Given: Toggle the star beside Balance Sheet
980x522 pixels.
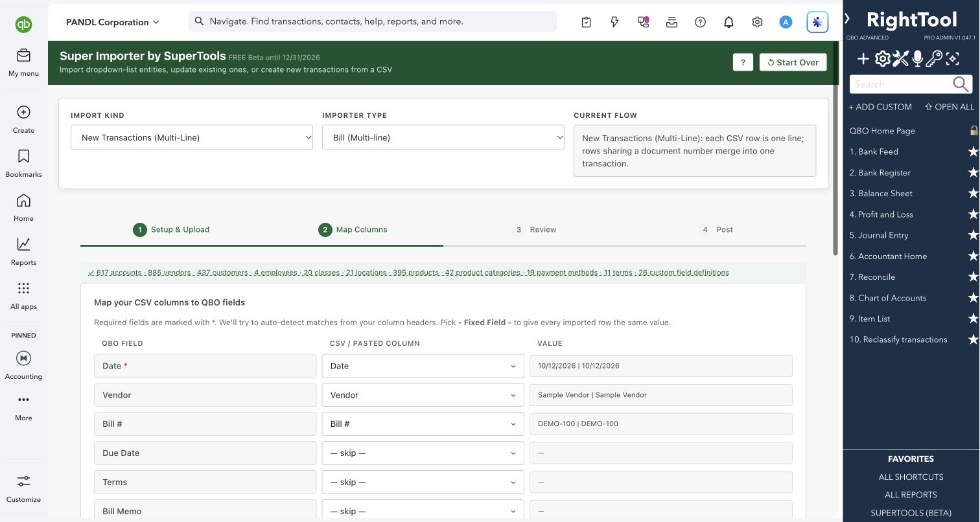Looking at the screenshot, I should click(x=973, y=194).
